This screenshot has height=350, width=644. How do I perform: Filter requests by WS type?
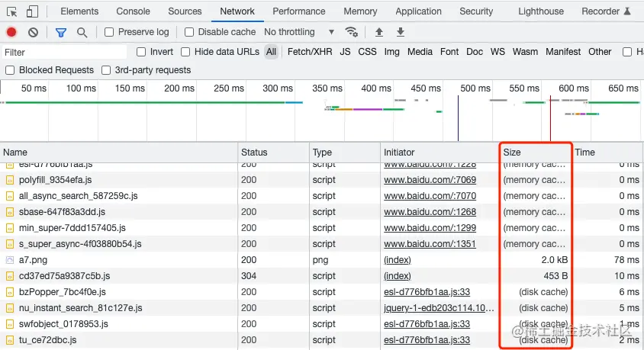click(497, 52)
